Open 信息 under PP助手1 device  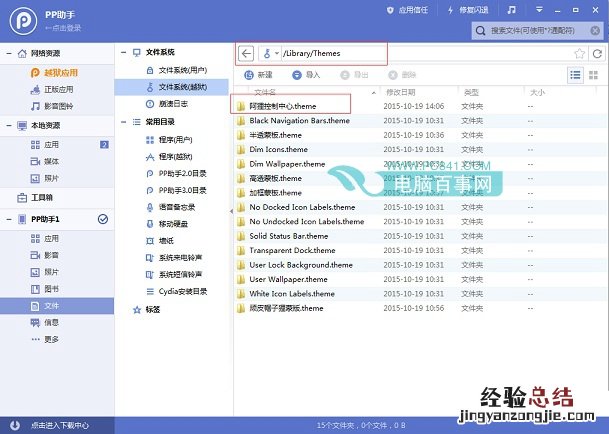(x=45, y=322)
